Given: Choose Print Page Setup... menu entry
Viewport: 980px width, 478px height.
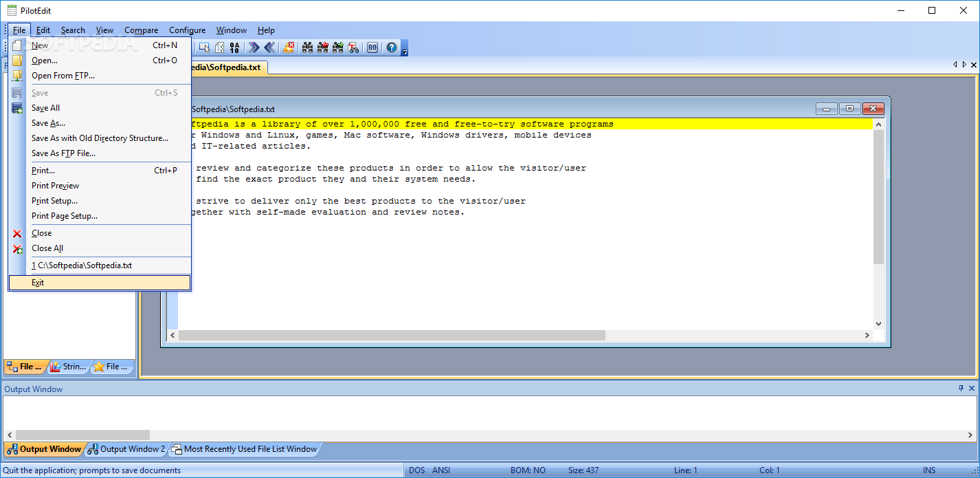Looking at the screenshot, I should pyautogui.click(x=100, y=216).
